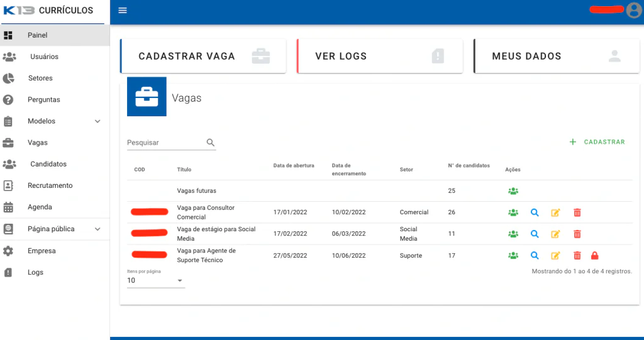Click the date '27/05/2022' cell
644x340 pixels.
tap(291, 255)
